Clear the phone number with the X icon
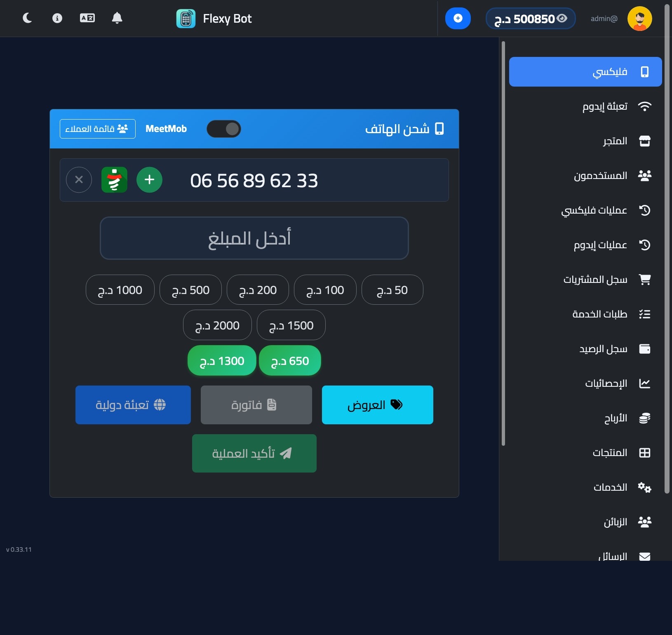 [79, 180]
